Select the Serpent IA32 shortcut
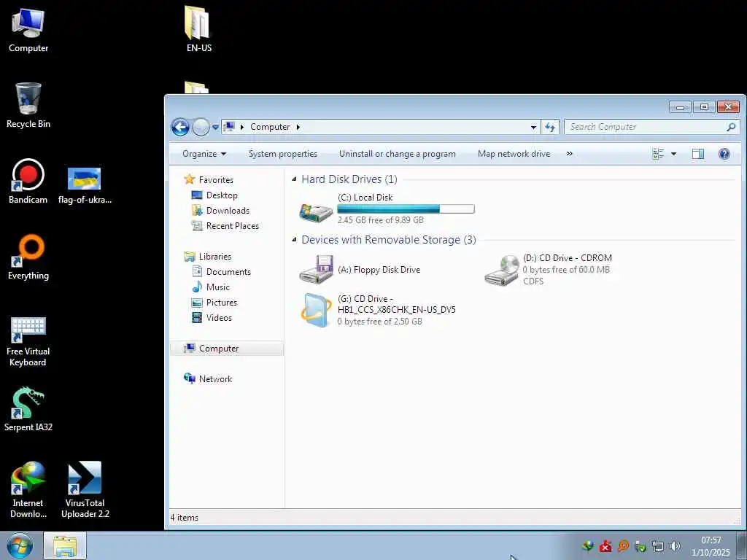 (x=28, y=410)
